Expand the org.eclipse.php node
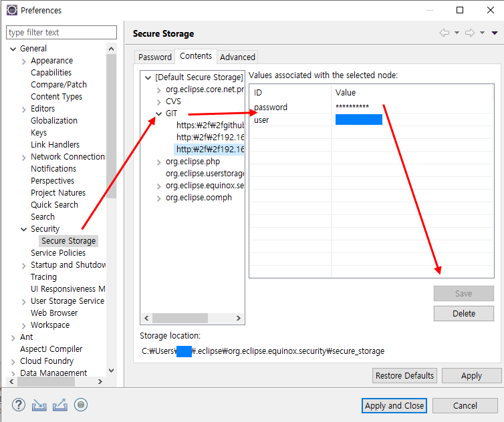The image size is (504, 422). (x=159, y=162)
